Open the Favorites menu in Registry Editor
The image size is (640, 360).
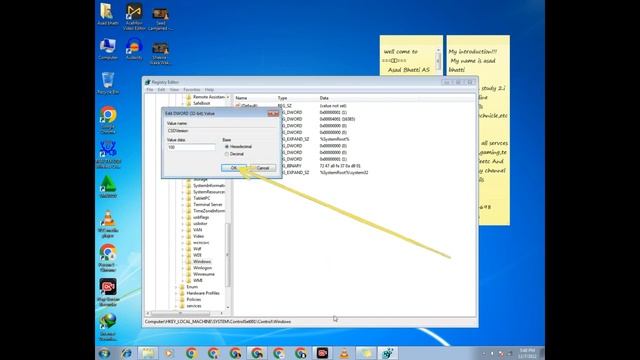tap(191, 89)
